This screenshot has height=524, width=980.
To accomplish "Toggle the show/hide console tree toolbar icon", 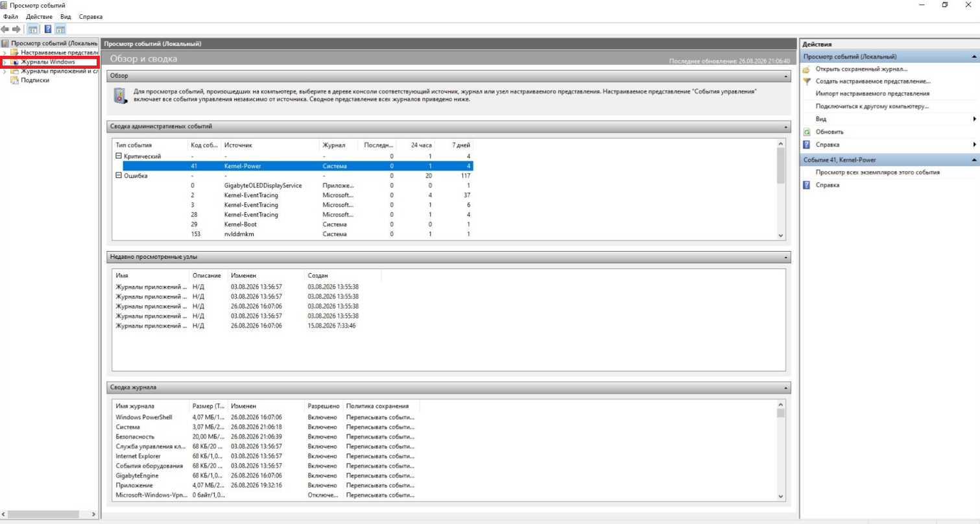I will click(x=32, y=29).
